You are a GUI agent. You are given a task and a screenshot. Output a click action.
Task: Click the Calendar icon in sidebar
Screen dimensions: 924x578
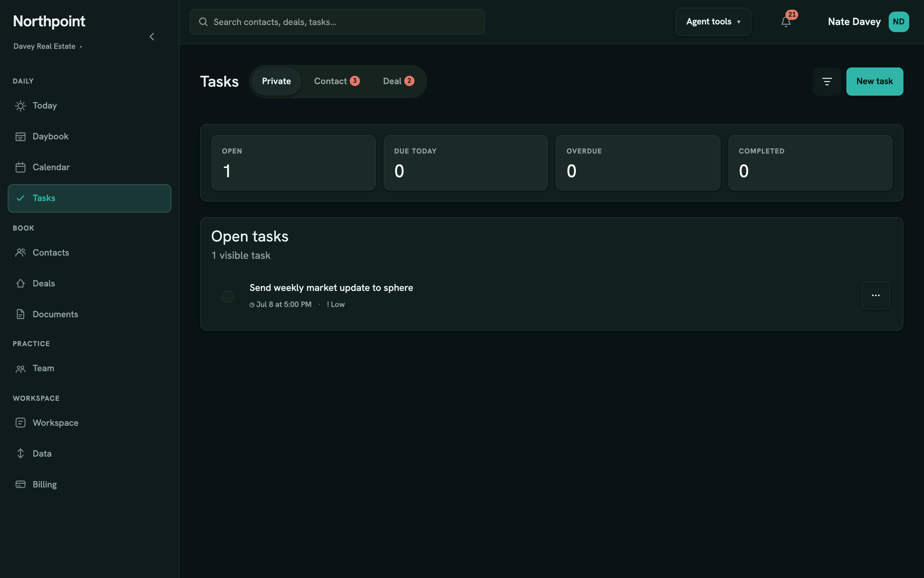pos(21,167)
